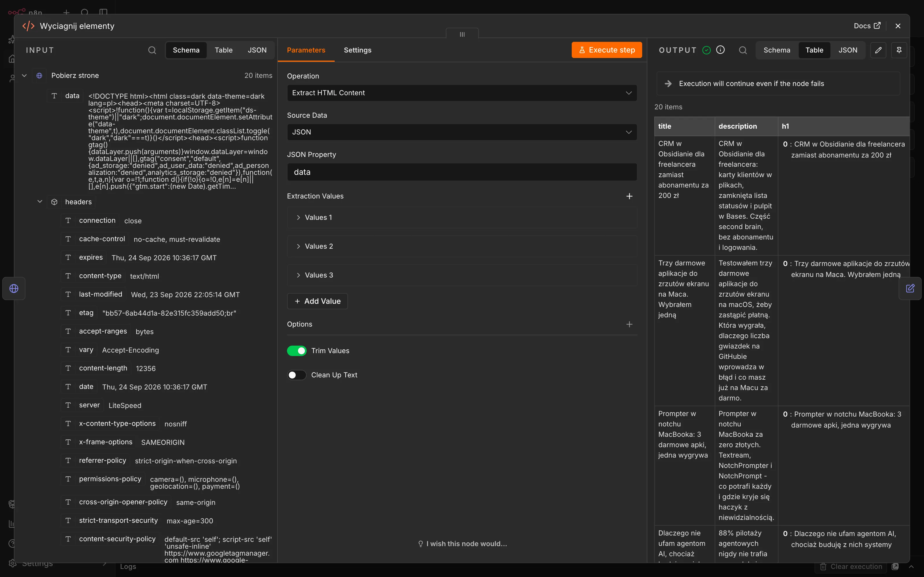Add a new extraction value with plus icon
The width and height of the screenshot is (924, 577).
pos(629,196)
